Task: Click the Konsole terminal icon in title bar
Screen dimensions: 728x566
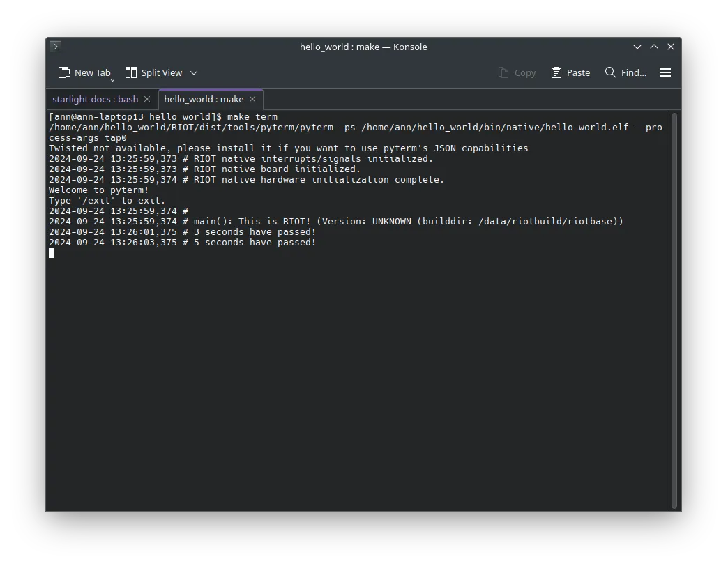Action: click(56, 47)
